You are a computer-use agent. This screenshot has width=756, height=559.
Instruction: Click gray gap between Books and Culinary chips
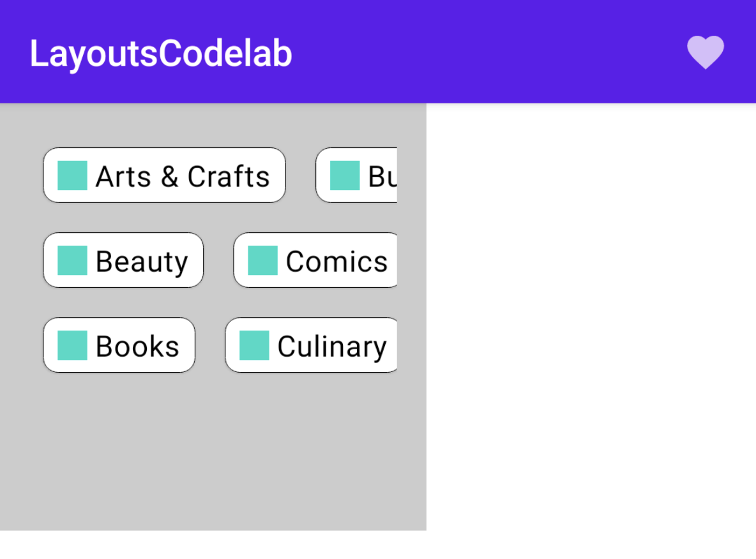pyautogui.click(x=210, y=345)
